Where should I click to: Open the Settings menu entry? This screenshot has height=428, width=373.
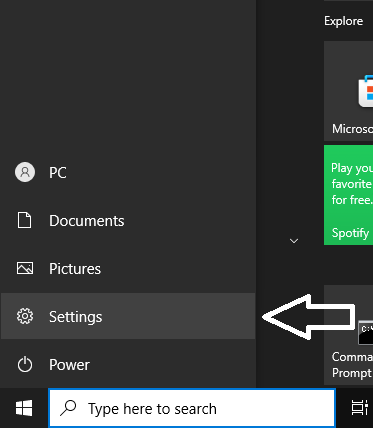tap(128, 316)
